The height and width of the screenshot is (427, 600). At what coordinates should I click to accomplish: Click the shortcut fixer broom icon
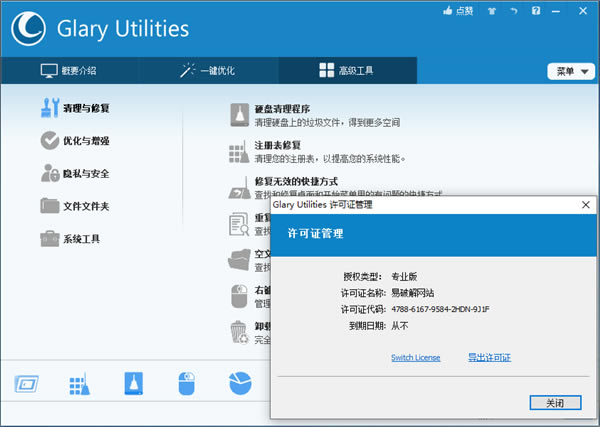click(238, 189)
